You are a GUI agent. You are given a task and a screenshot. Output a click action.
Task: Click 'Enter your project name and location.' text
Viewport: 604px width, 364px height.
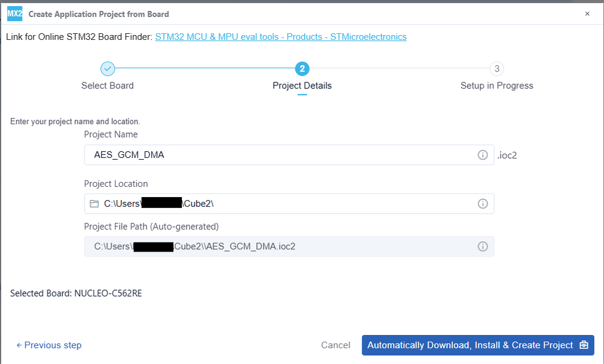[x=75, y=122]
